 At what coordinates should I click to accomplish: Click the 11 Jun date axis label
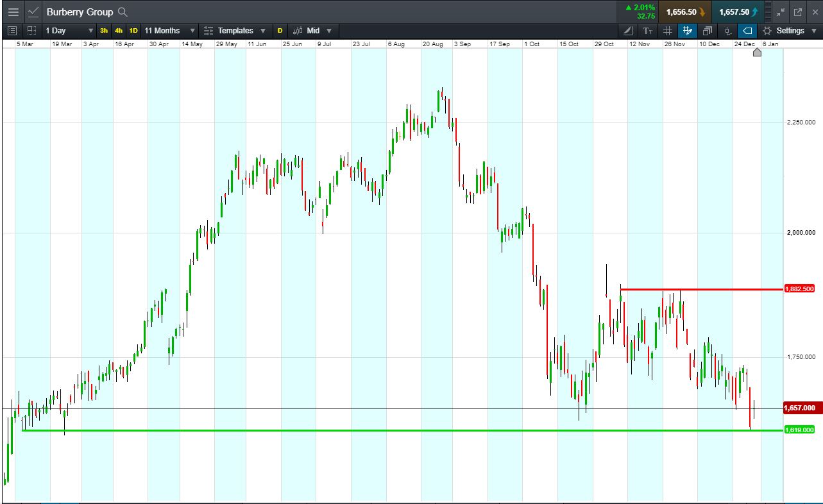[x=257, y=44]
